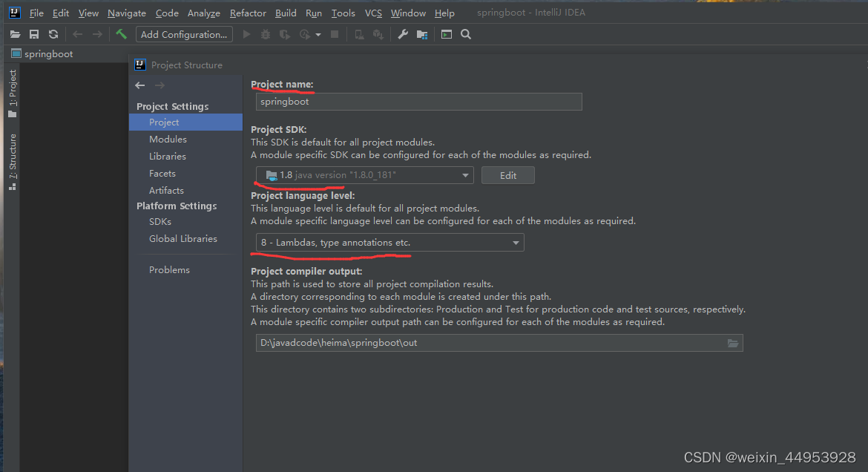Click the green Build Project hammer
The height and width of the screenshot is (472, 868).
click(121, 34)
